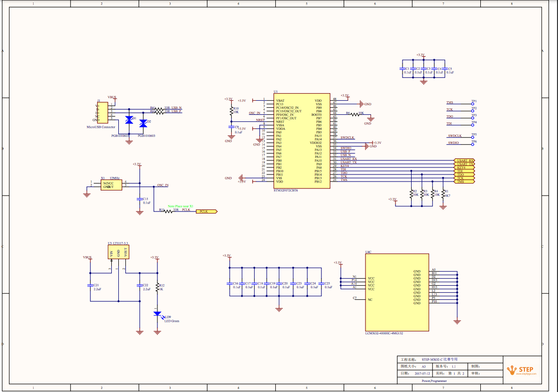Click resistor R11 before the PCLK port
Viewport: 558px width, 392px height.
pyautogui.click(x=168, y=212)
